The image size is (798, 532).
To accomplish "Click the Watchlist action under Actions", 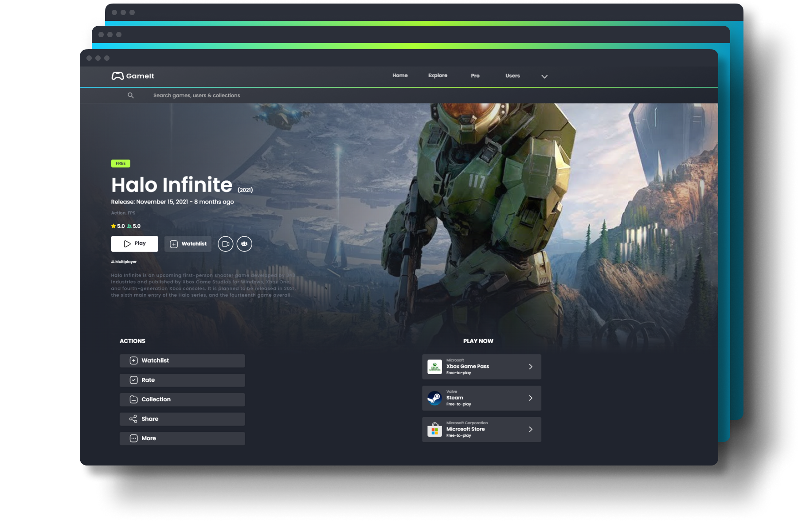I will coord(182,360).
